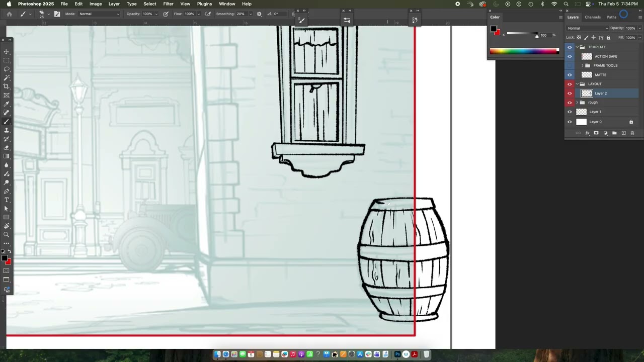
Task: Switch to the Channels tab
Action: [x=593, y=17]
